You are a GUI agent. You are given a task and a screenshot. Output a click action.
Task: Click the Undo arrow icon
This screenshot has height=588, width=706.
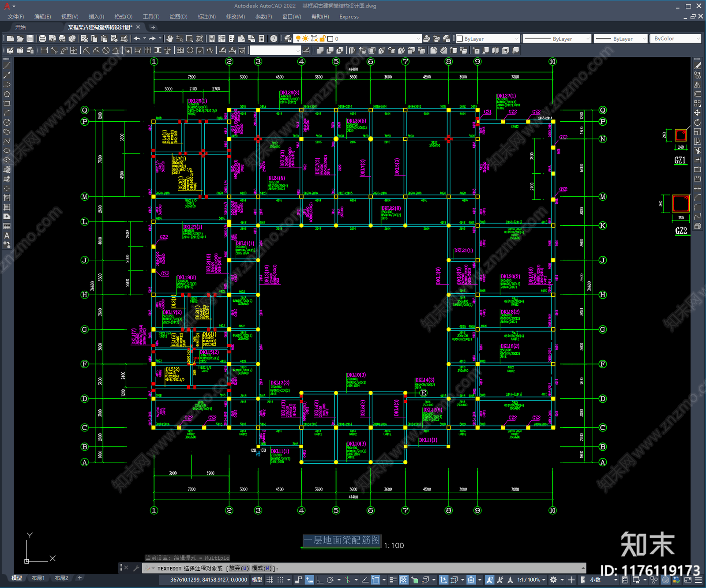coord(137,39)
